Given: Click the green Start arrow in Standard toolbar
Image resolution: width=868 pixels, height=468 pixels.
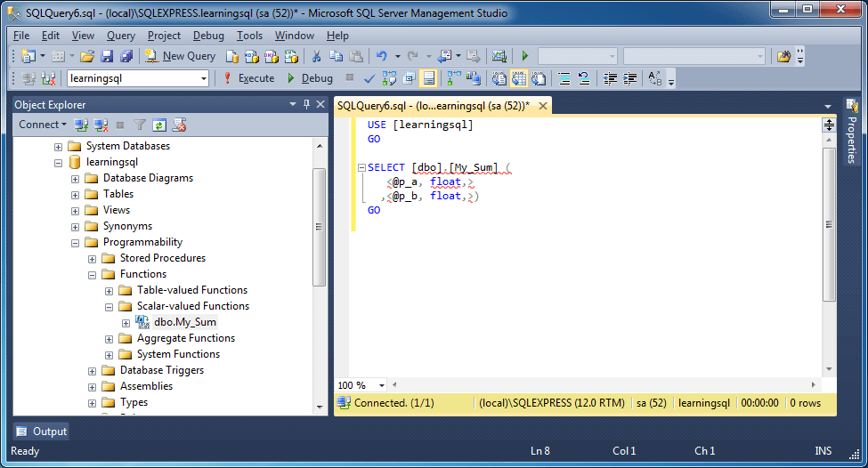Looking at the screenshot, I should pyautogui.click(x=524, y=56).
